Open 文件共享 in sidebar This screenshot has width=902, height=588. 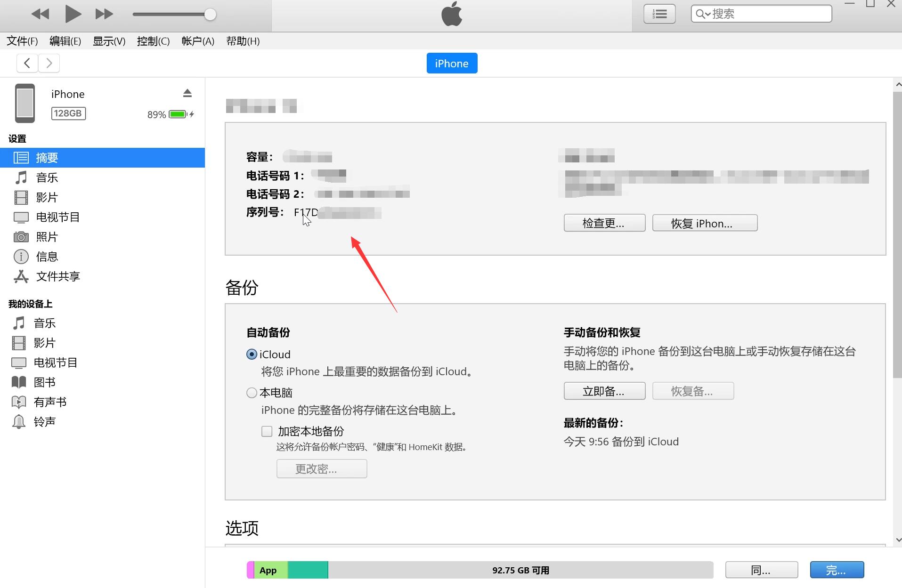tap(102, 276)
